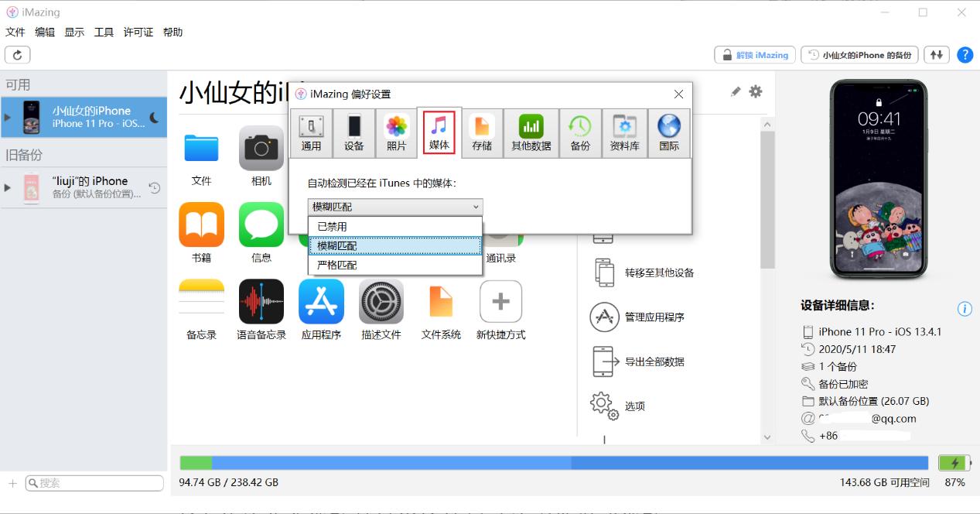
Task: Expand the "liuji"的 iPhone backup entry
Action: click(x=8, y=187)
